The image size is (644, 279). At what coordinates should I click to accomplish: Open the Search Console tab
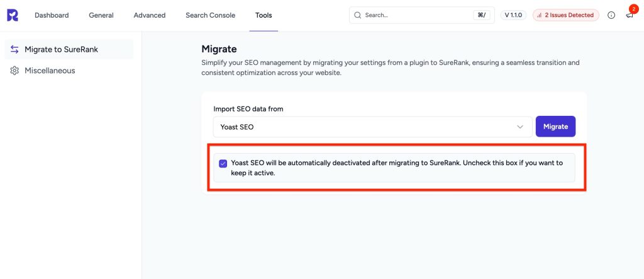[210, 15]
